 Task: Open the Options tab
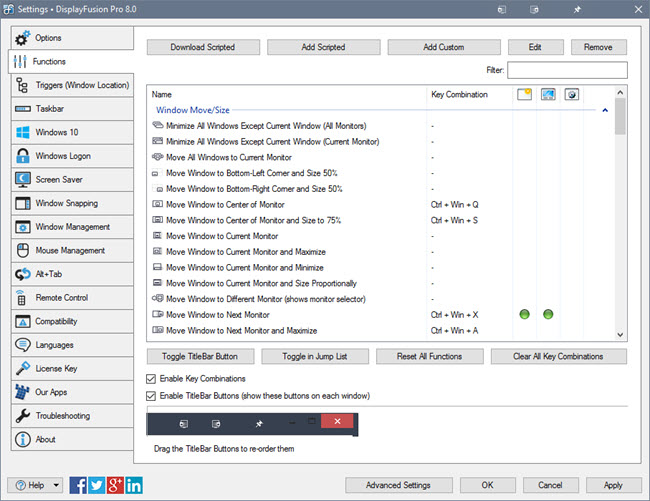point(72,38)
